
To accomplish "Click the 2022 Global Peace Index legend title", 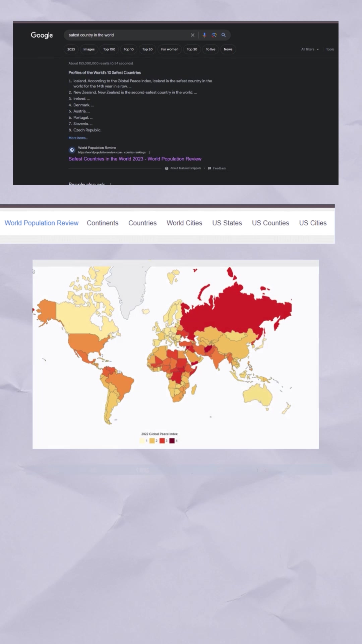I will click(160, 434).
